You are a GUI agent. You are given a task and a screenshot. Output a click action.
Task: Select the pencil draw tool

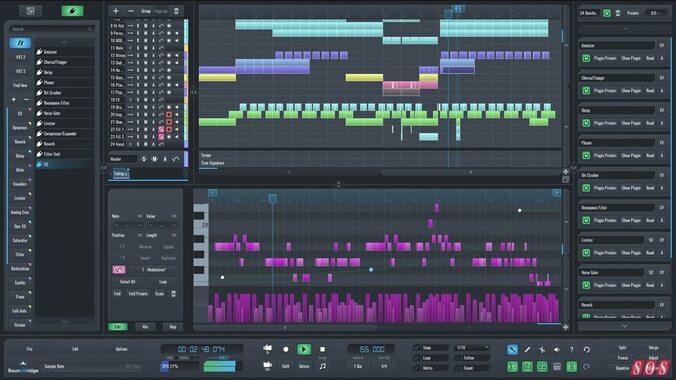tap(527, 350)
